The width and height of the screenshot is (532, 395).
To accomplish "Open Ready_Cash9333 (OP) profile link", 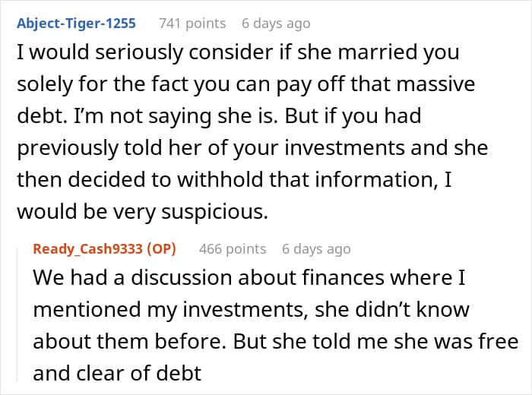I will click(105, 249).
